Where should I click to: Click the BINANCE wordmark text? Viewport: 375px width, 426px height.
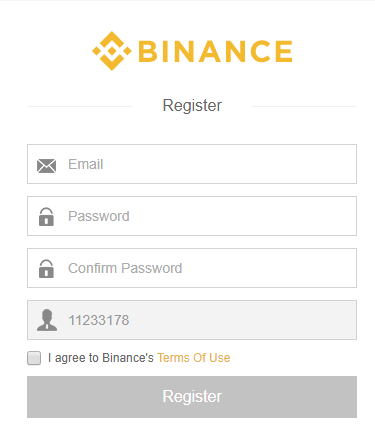click(x=215, y=51)
